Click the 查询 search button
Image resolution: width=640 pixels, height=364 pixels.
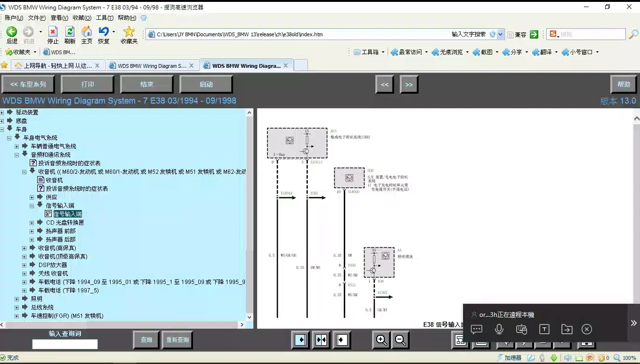tap(146, 340)
